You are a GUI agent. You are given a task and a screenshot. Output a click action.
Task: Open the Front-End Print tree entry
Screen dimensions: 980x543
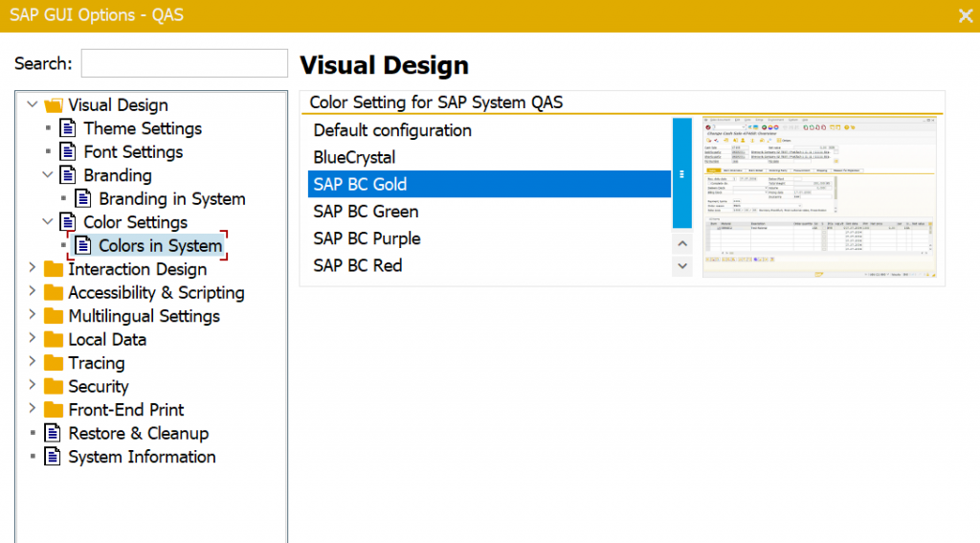(x=126, y=410)
